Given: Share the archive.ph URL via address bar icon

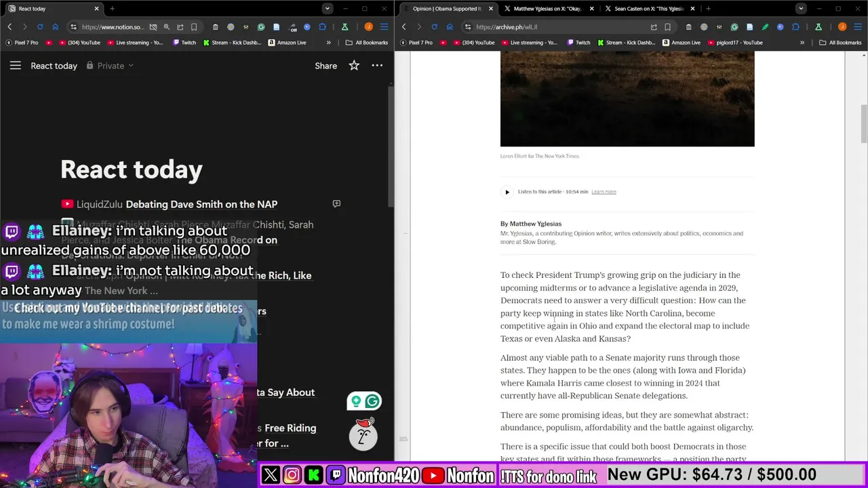Looking at the screenshot, I should [x=654, y=27].
